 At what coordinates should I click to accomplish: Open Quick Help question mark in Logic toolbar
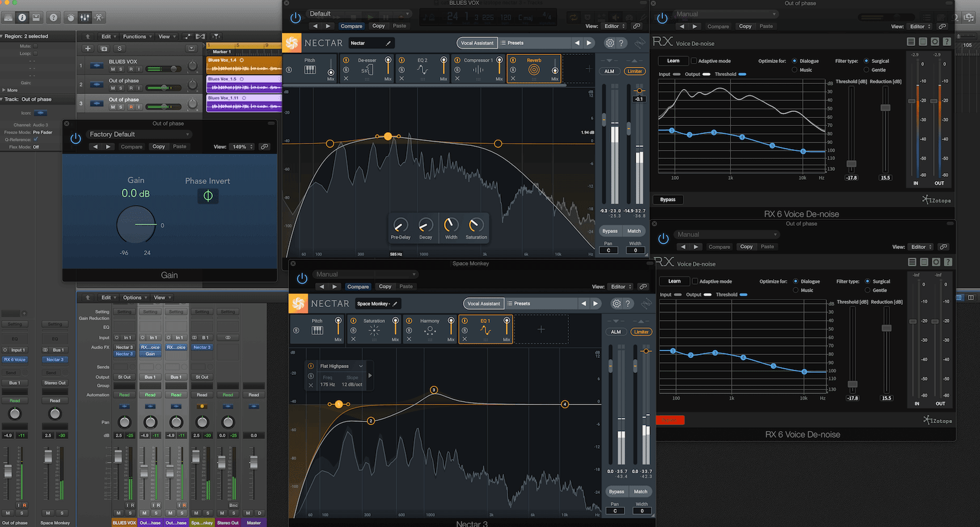[x=53, y=18]
